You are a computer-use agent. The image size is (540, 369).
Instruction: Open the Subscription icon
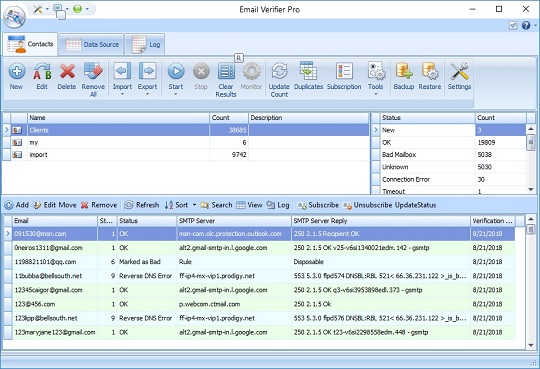344,71
